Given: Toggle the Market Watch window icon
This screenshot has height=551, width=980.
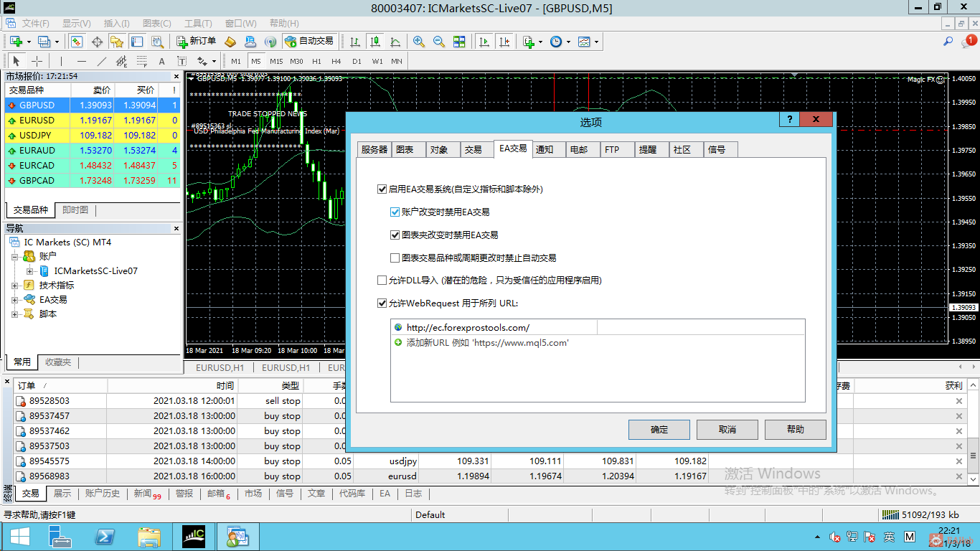Looking at the screenshot, I should 76,42.
